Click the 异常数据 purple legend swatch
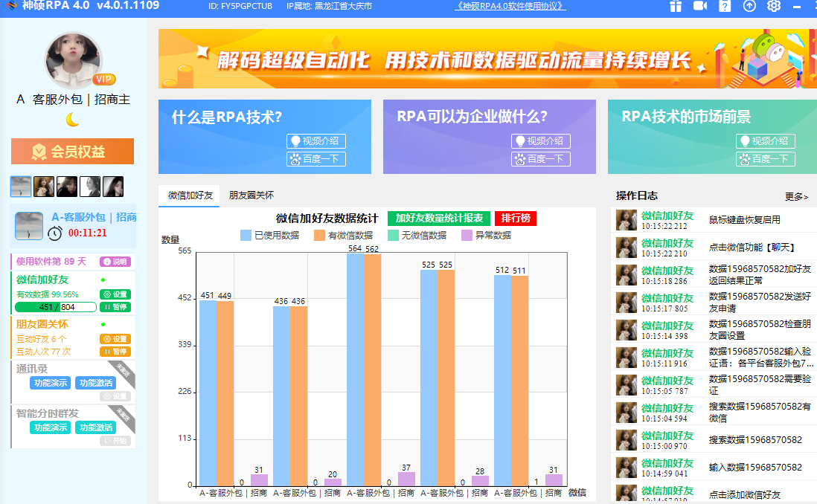Image resolution: width=817 pixels, height=504 pixels. click(467, 236)
